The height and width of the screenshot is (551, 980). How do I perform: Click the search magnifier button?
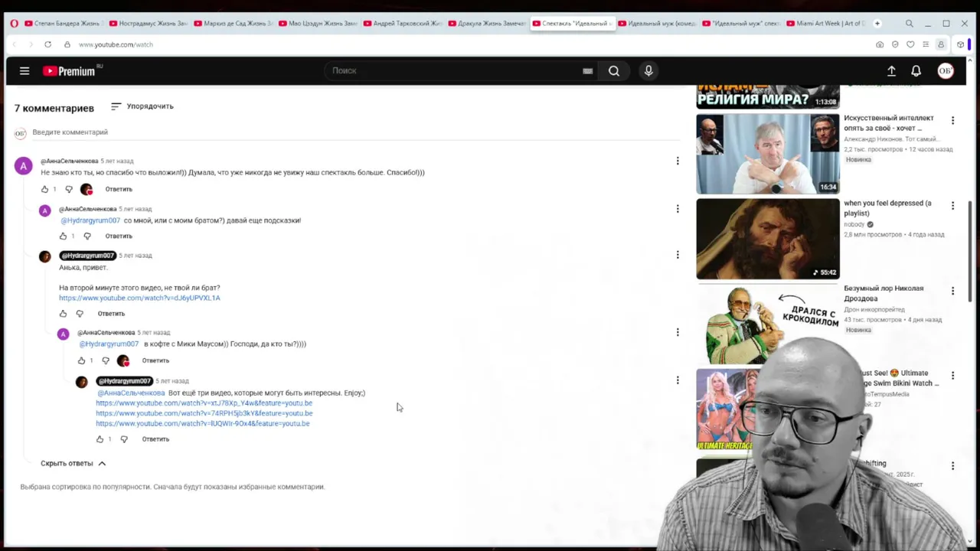[x=614, y=71]
